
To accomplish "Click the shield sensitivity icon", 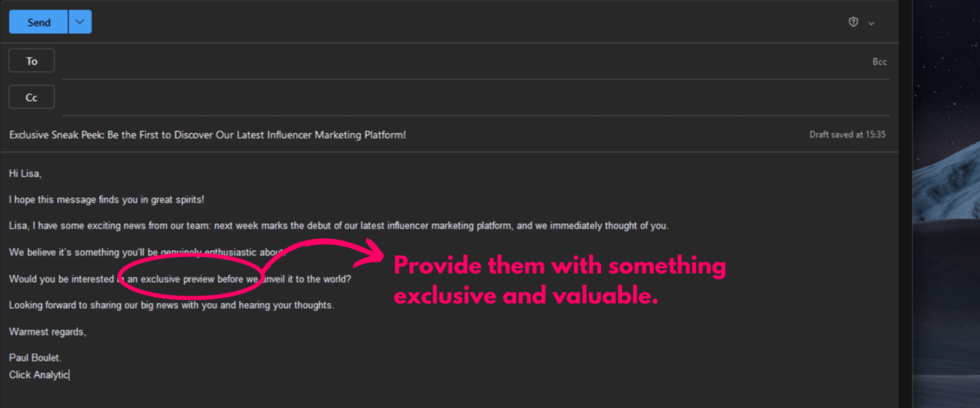I will [853, 22].
